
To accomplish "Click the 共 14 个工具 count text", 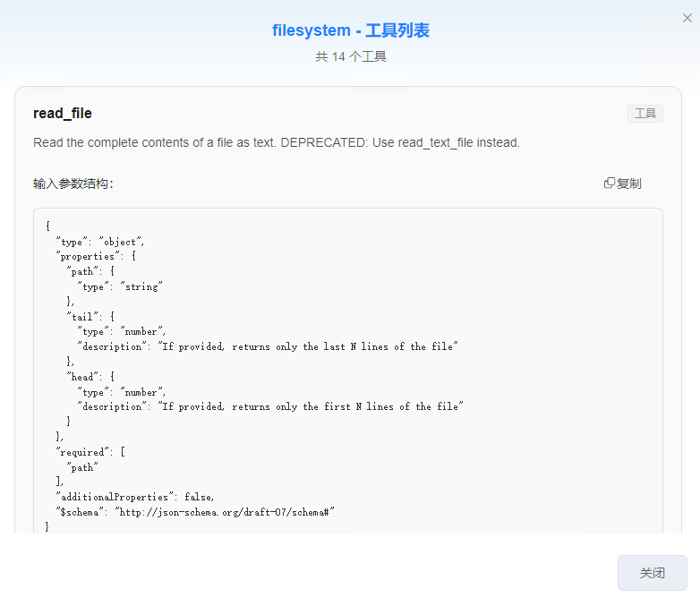I will 350,56.
